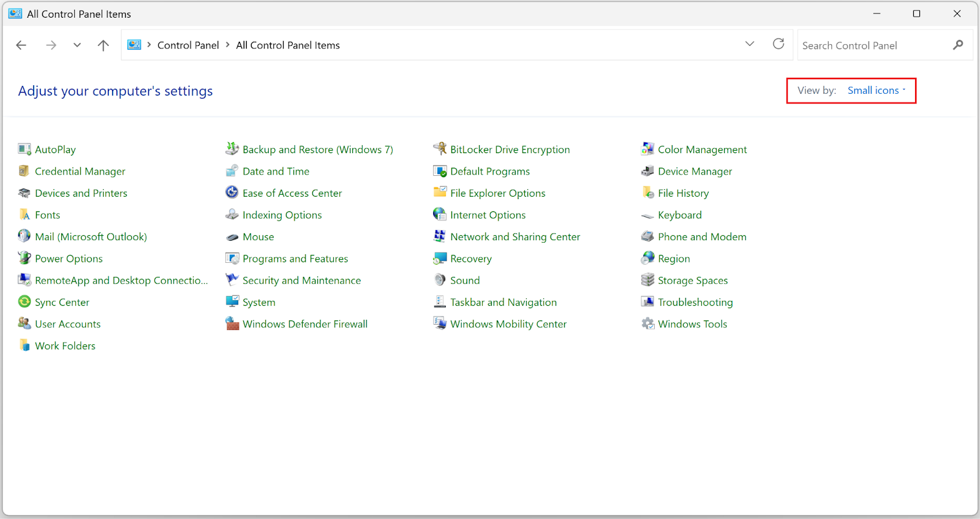Screen dimensions: 980x519
Task: Open Taskbar and Navigation link
Action: point(503,302)
